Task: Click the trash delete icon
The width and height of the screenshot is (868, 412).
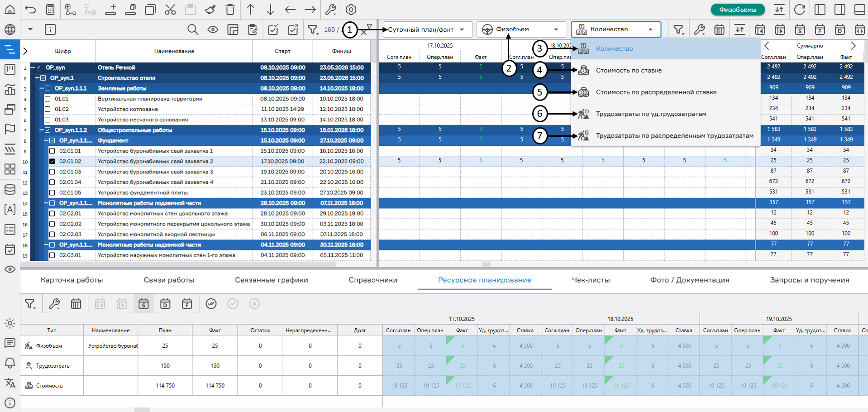Action: [x=230, y=10]
